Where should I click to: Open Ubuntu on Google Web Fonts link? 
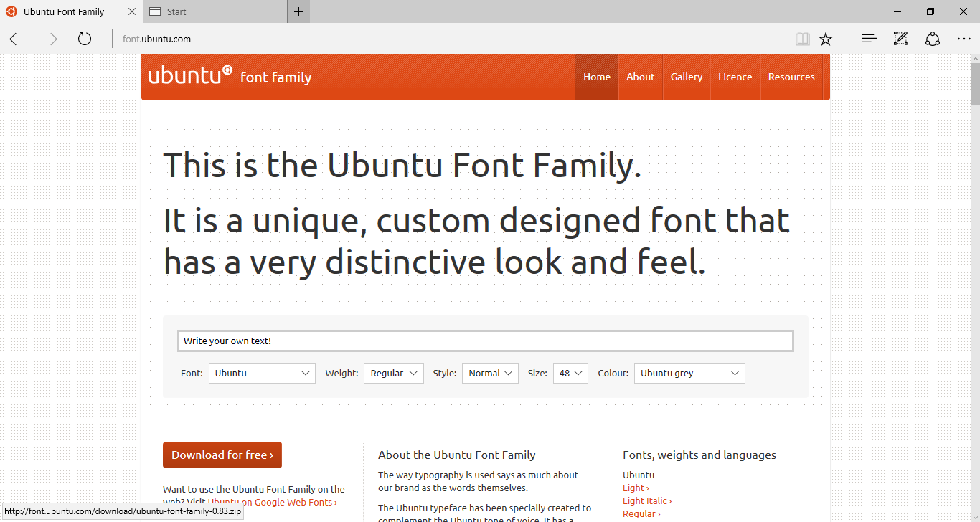pyautogui.click(x=272, y=502)
